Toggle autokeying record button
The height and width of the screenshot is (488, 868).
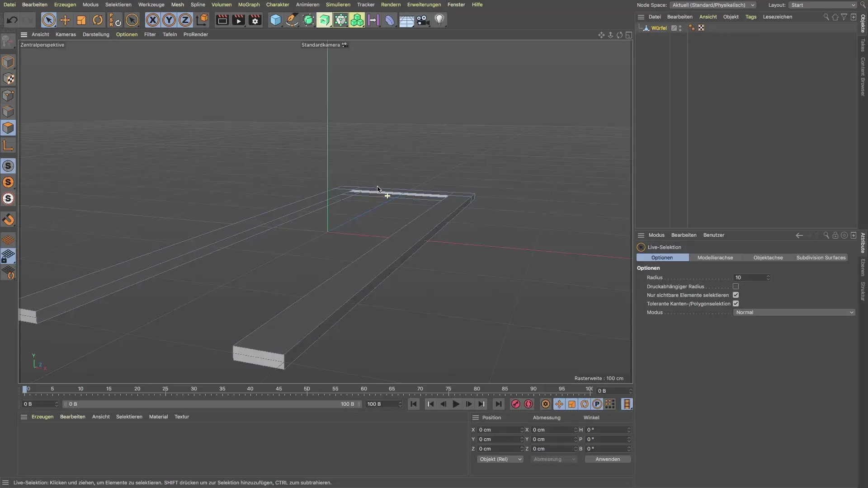(528, 404)
